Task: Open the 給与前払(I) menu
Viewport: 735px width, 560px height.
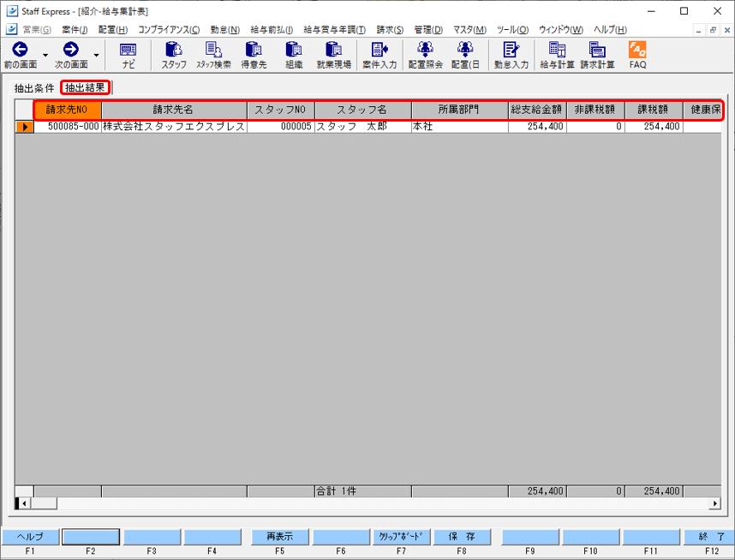Action: click(x=272, y=29)
